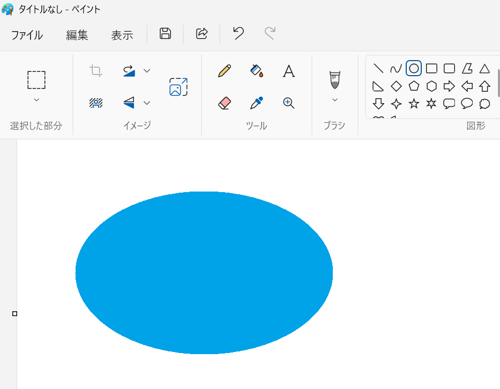The height and width of the screenshot is (389, 500).
Task: Click the save floppy disk icon
Action: coord(165,33)
